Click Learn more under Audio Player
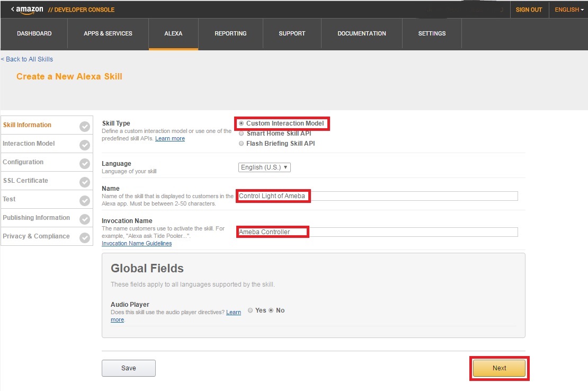The height and width of the screenshot is (391, 588). click(233, 312)
